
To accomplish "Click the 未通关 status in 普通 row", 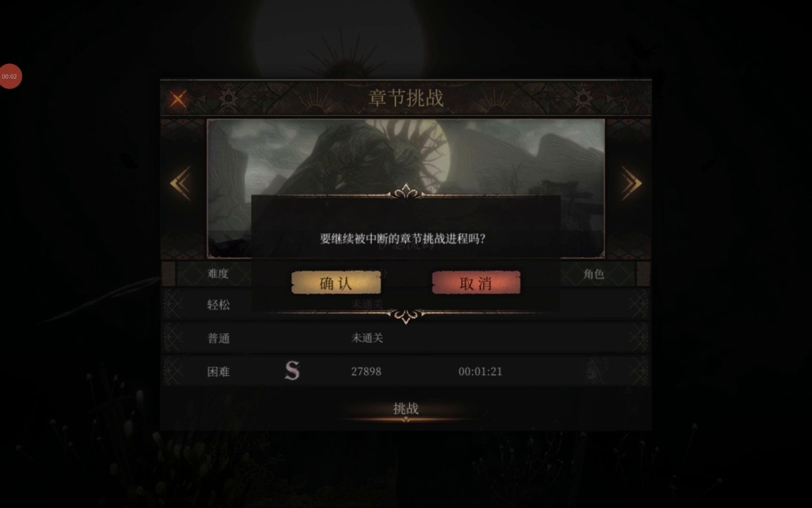I will tap(367, 338).
